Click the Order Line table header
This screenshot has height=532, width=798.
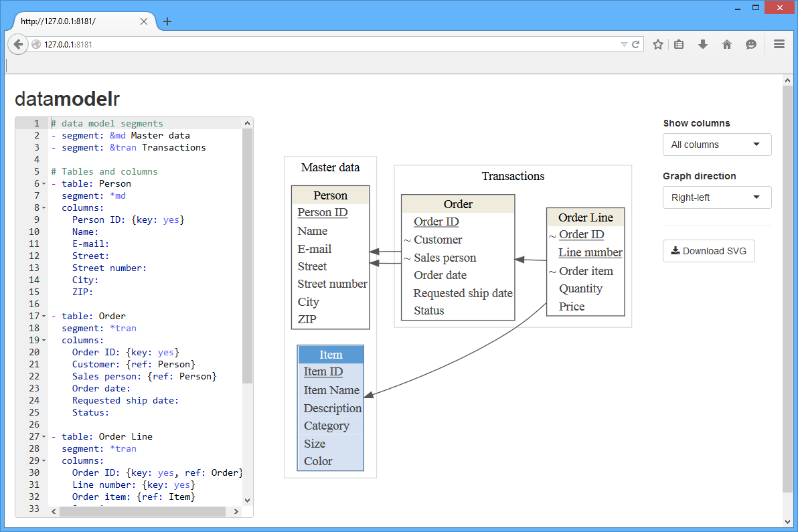tap(586, 217)
